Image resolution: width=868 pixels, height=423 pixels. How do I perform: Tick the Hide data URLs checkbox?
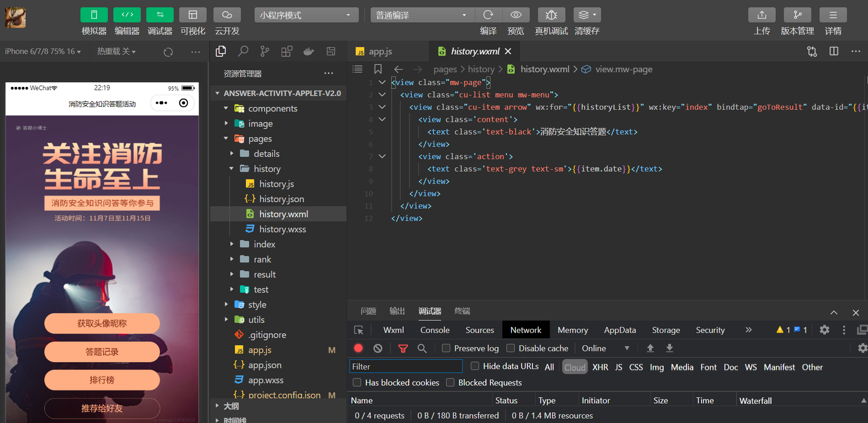tap(475, 366)
